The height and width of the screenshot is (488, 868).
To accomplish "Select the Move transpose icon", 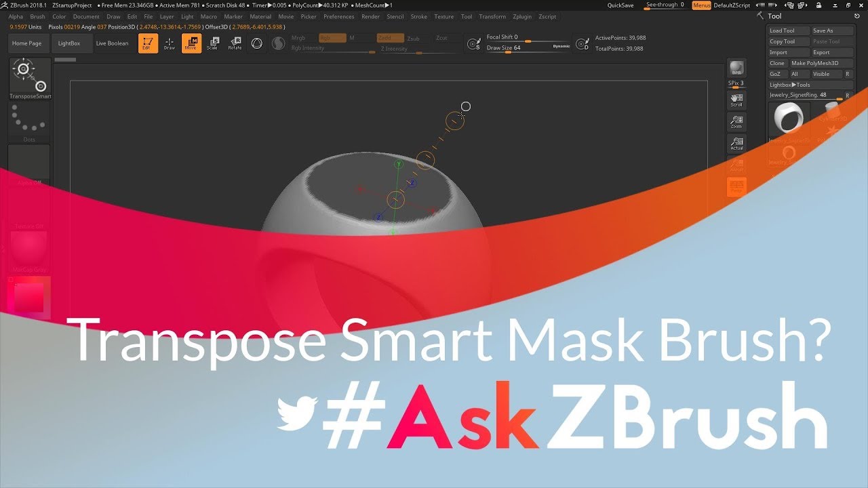I will click(191, 43).
